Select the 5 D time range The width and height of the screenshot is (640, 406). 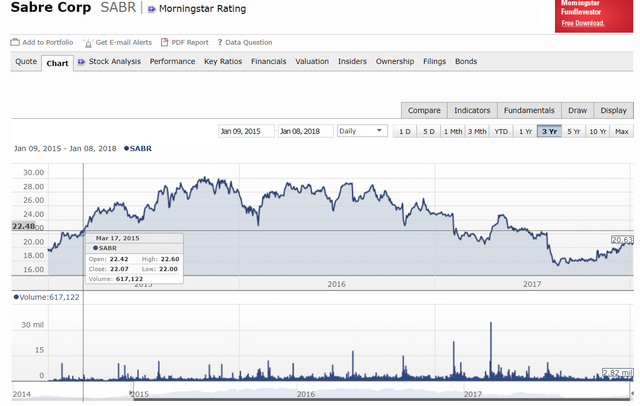429,131
